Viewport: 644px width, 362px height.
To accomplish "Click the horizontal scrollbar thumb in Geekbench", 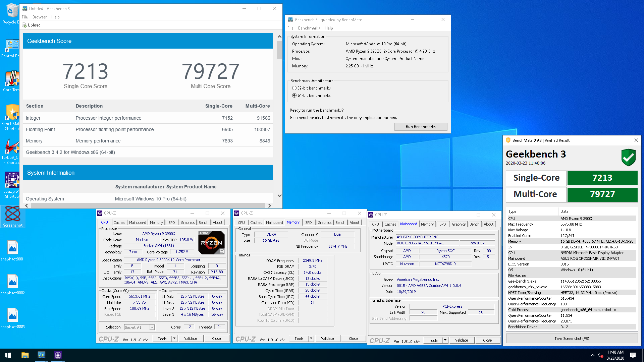I will click(148, 205).
